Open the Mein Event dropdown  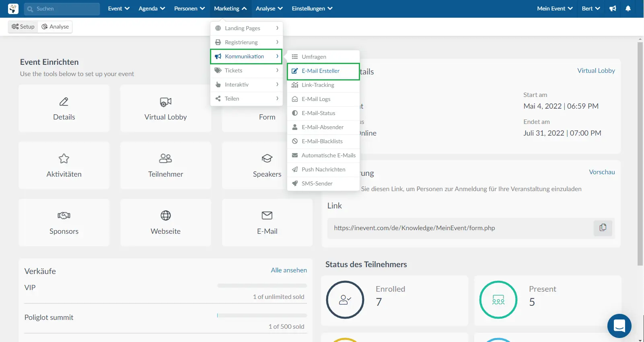point(555,8)
